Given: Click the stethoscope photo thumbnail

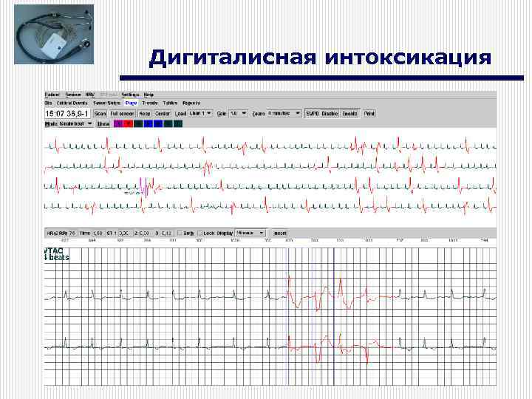Looking at the screenshot, I should coord(54,34).
